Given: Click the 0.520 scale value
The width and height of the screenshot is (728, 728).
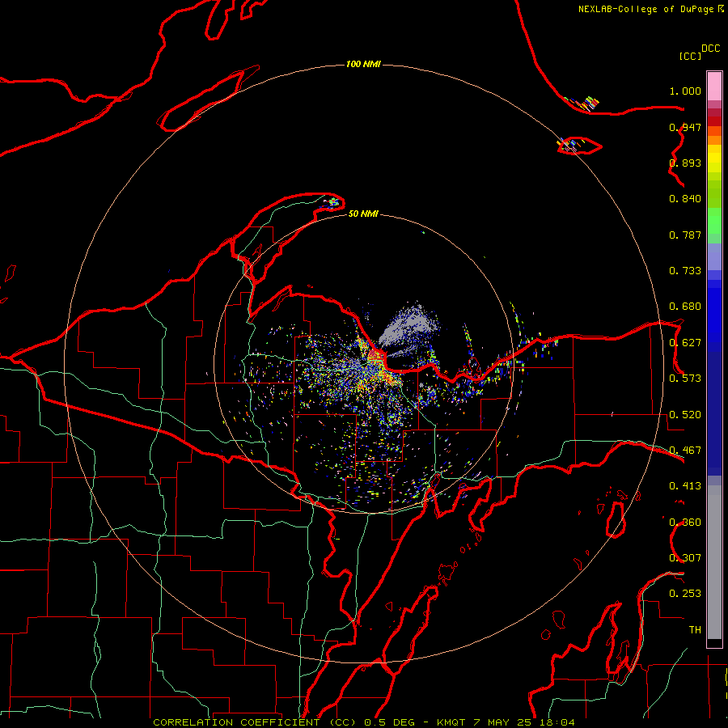Looking at the screenshot, I should (x=685, y=415).
